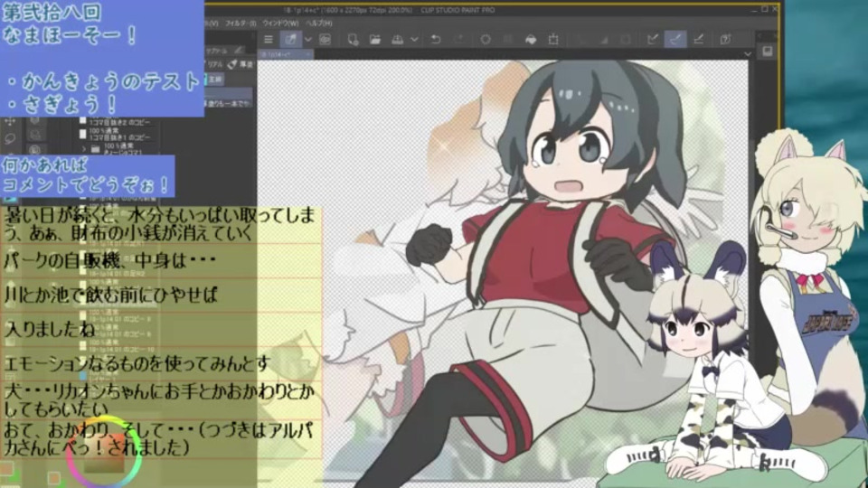
Task: Toggle the highlighted Snap to Special Ruler
Action: (x=675, y=39)
